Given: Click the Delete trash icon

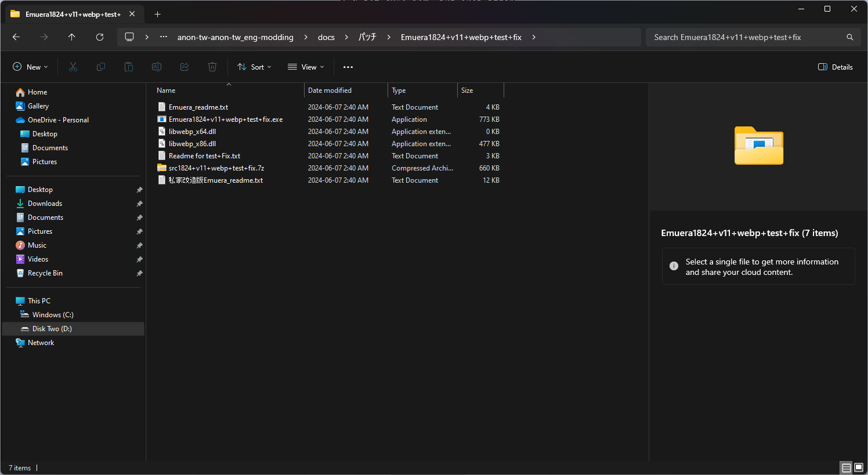Looking at the screenshot, I should [212, 67].
